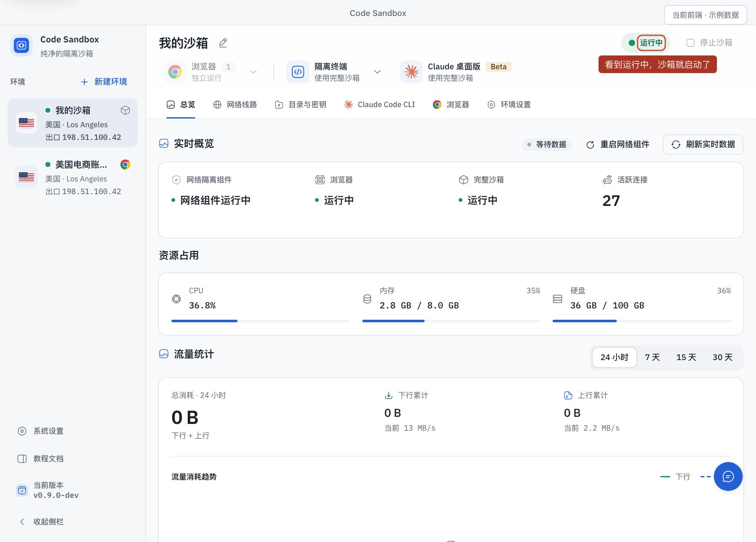Select the 24 小时 time range

(x=614, y=358)
